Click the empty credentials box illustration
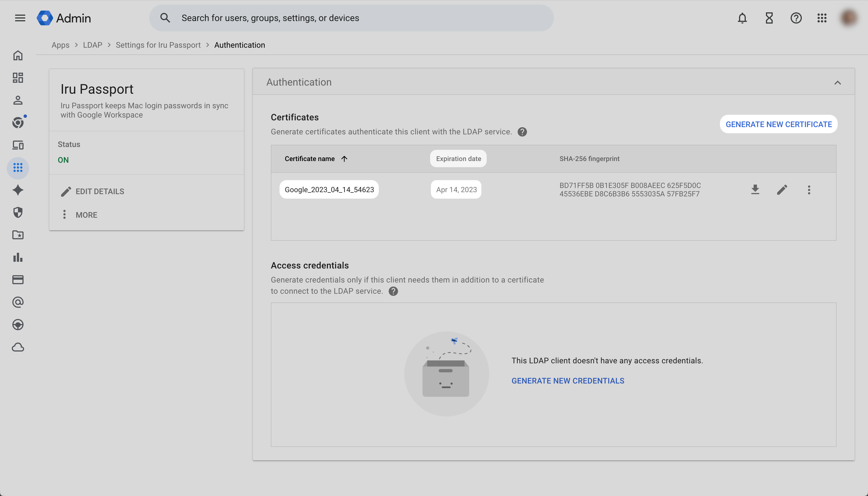Viewport: 868px width, 496px height. tap(447, 374)
